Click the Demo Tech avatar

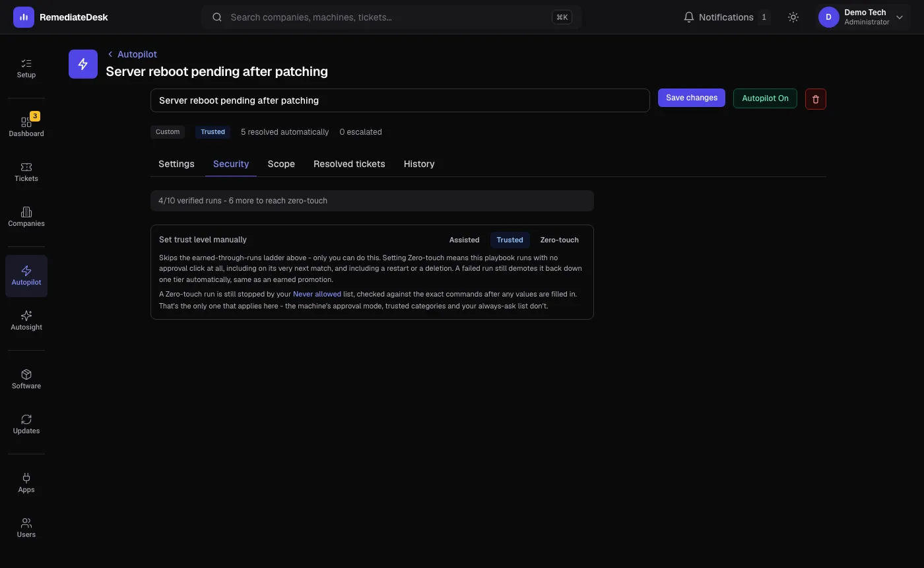829,17
